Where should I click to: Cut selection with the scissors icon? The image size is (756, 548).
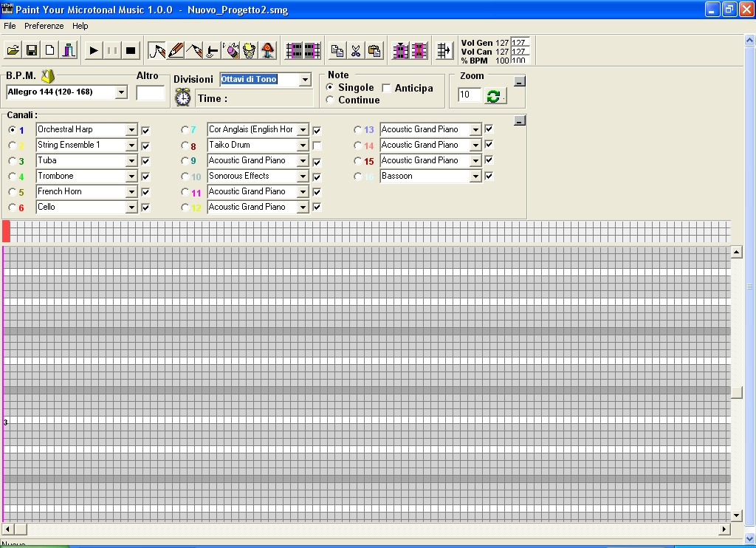(356, 50)
